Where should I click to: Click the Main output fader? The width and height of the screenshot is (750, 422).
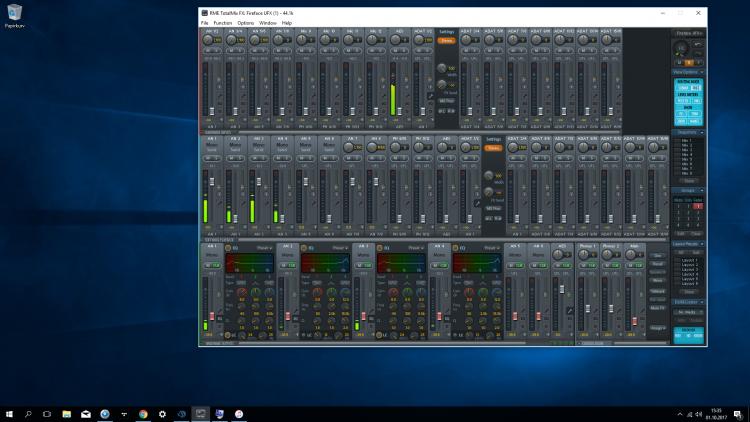(x=634, y=321)
